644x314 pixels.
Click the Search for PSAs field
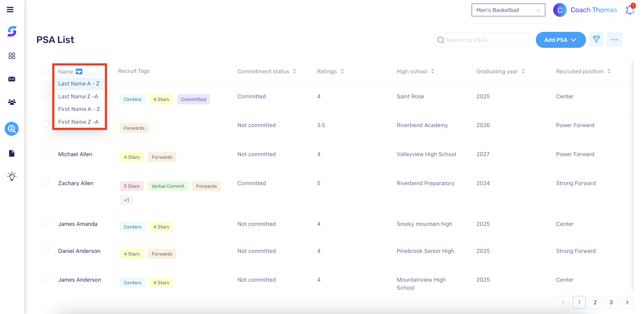point(482,40)
